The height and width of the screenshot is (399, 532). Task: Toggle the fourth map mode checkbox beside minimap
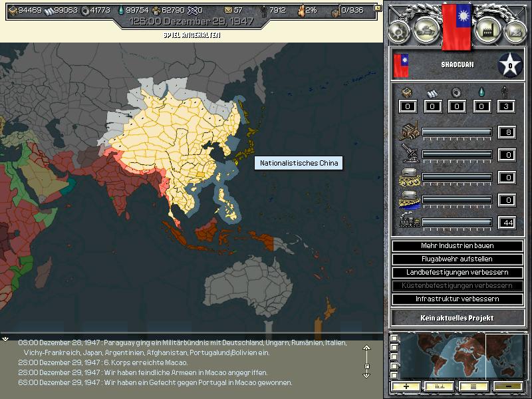tap(394, 366)
